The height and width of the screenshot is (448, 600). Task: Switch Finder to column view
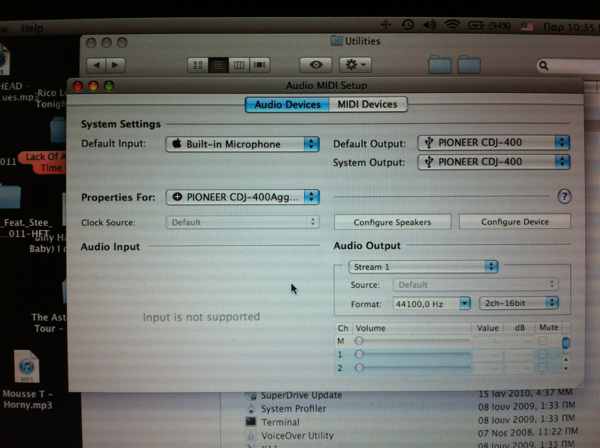point(239,65)
